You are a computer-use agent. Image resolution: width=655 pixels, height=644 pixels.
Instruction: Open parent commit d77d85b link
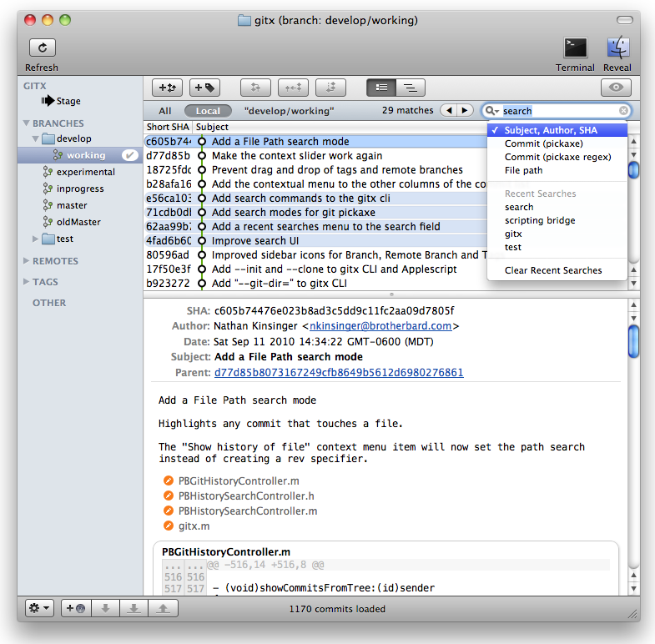tap(339, 373)
